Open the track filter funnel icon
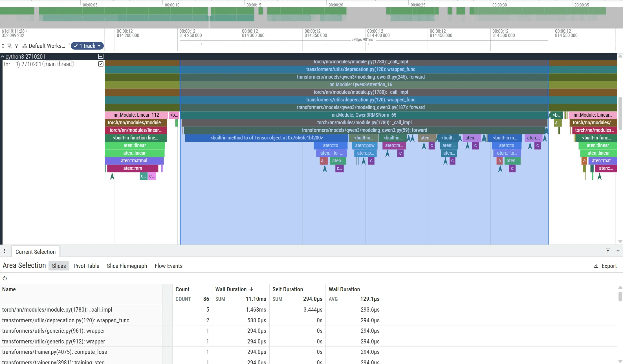The image size is (623, 364). coord(17,46)
